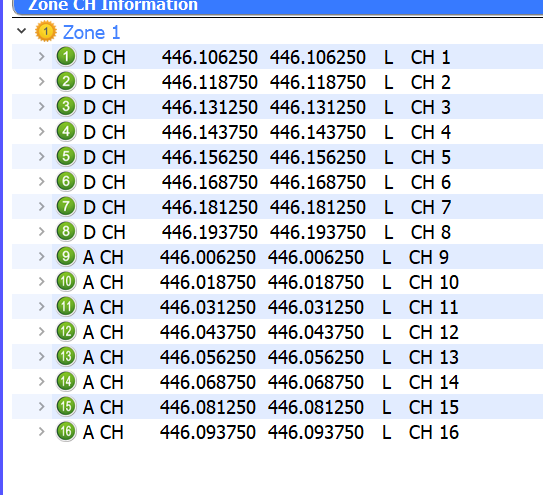Expand the CH 6 row chevron
The height and width of the screenshot is (495, 543).
click(x=42, y=182)
